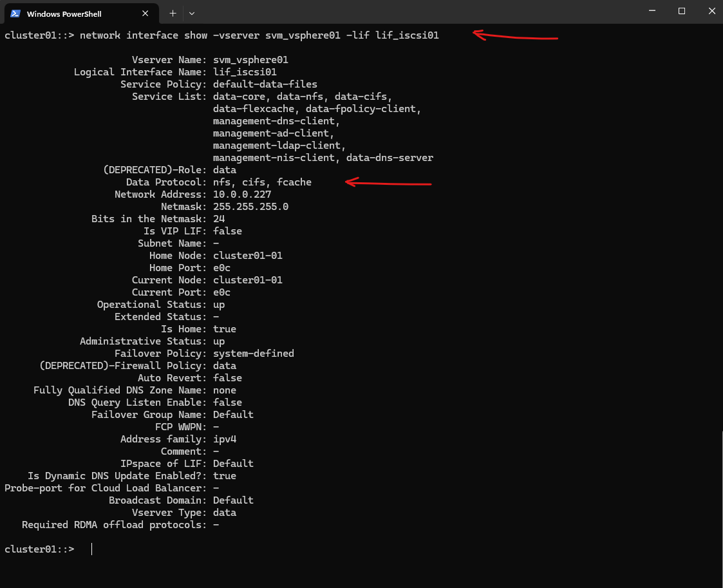Viewport: 723px width, 588px height.
Task: Click the Broadcast Domain value Default
Action: coord(233,500)
